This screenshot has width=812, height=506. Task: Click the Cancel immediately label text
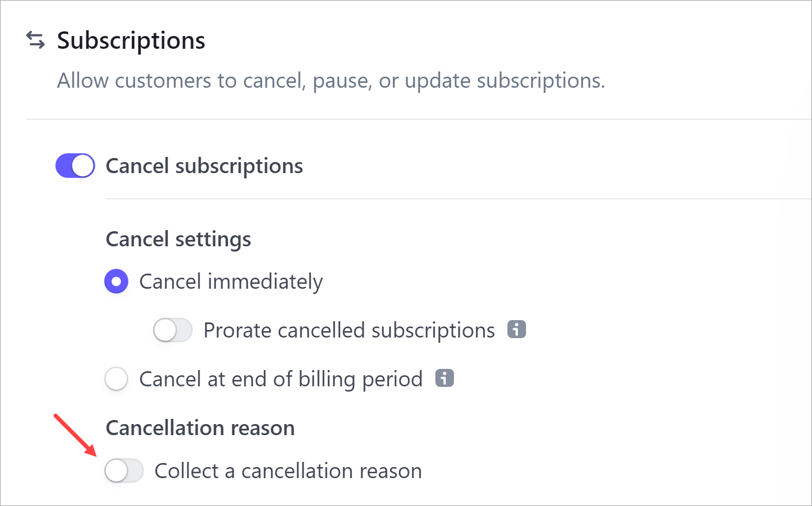click(231, 282)
